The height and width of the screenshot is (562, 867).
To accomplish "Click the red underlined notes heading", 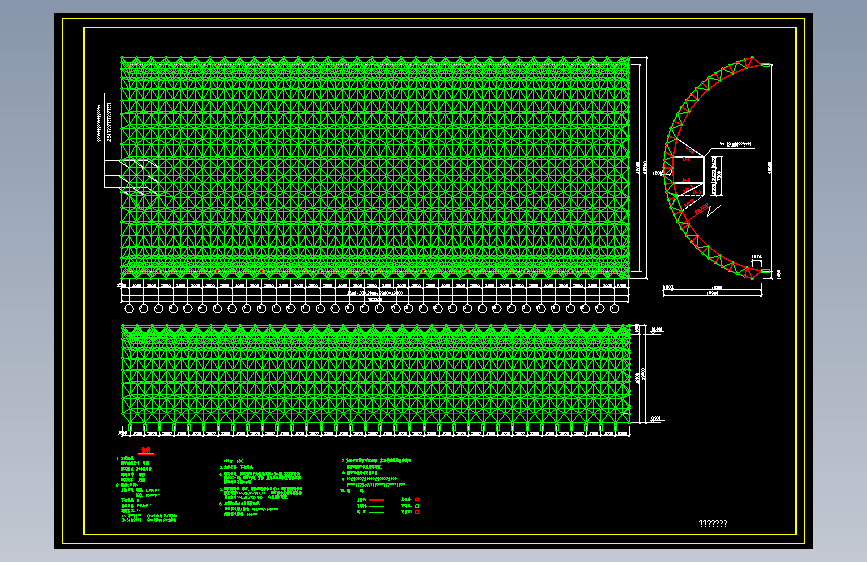I will pos(146,451).
